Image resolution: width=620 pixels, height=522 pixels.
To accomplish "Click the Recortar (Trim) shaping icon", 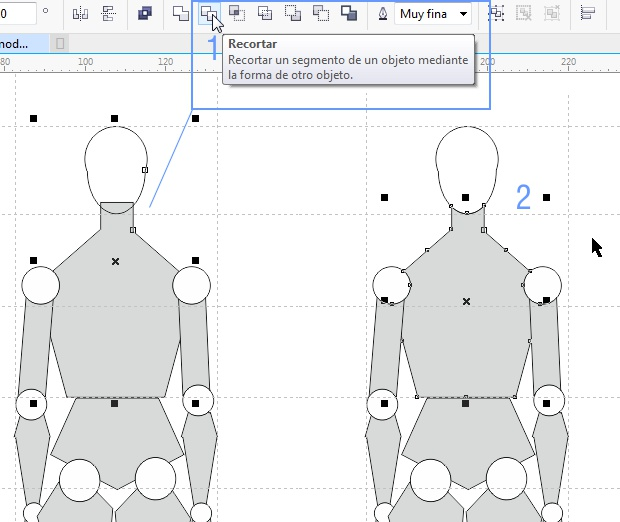I will click(x=208, y=13).
